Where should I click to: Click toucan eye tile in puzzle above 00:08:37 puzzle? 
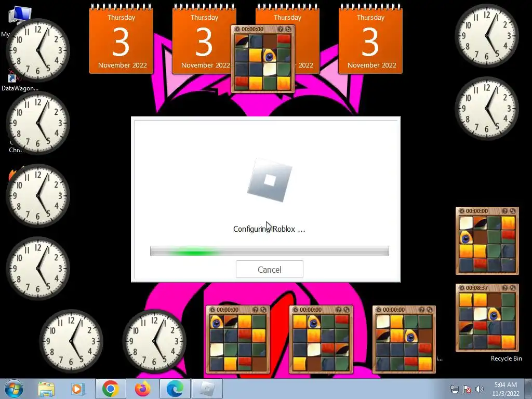[x=466, y=237]
